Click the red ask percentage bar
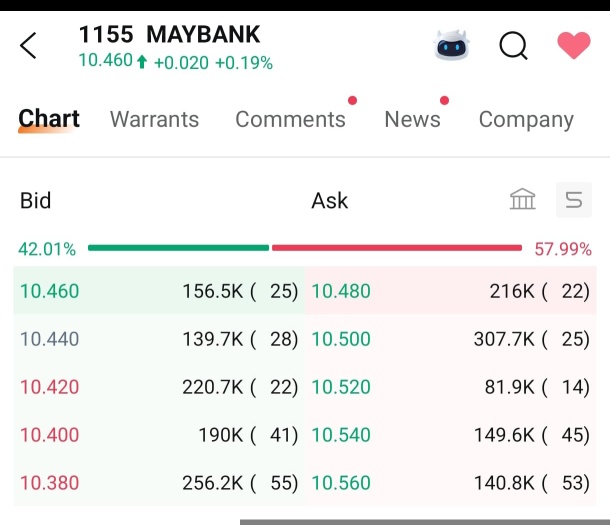 [x=397, y=248]
